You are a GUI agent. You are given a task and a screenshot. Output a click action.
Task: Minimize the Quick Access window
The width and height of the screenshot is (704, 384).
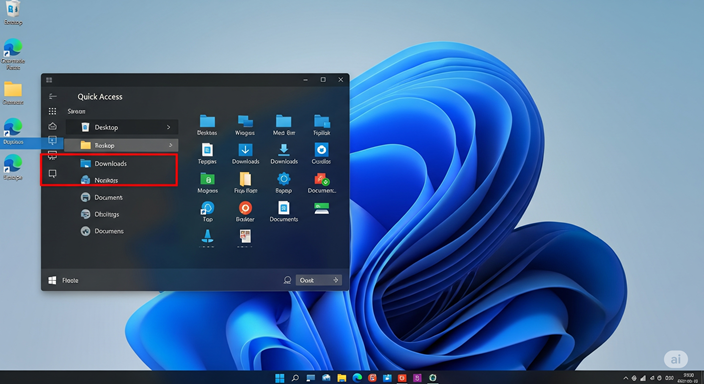coord(305,79)
